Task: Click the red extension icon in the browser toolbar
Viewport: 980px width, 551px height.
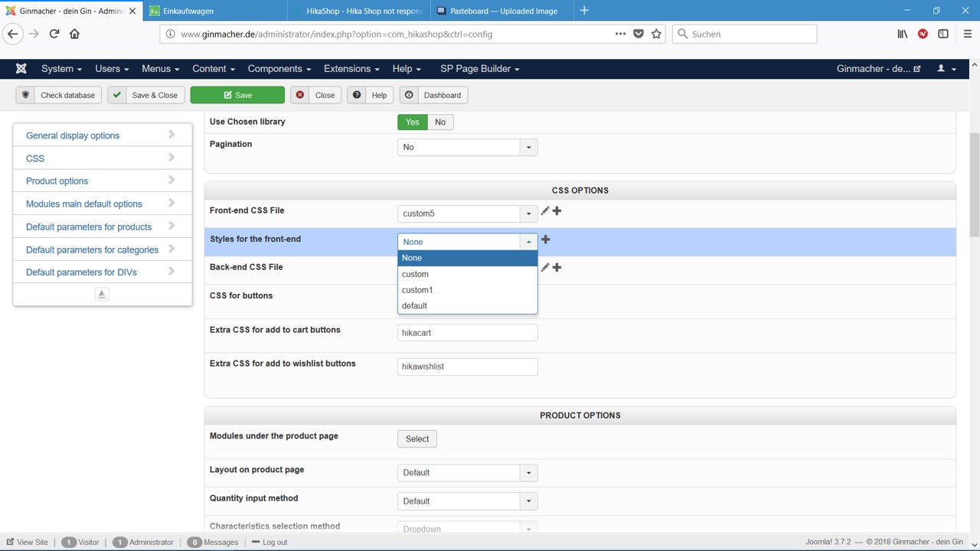Action: click(x=923, y=34)
